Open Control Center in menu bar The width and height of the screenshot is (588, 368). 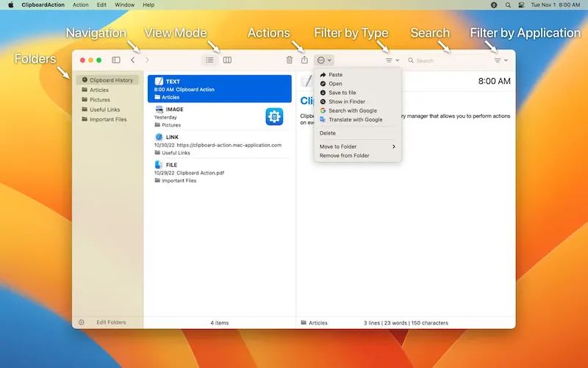[521, 5]
